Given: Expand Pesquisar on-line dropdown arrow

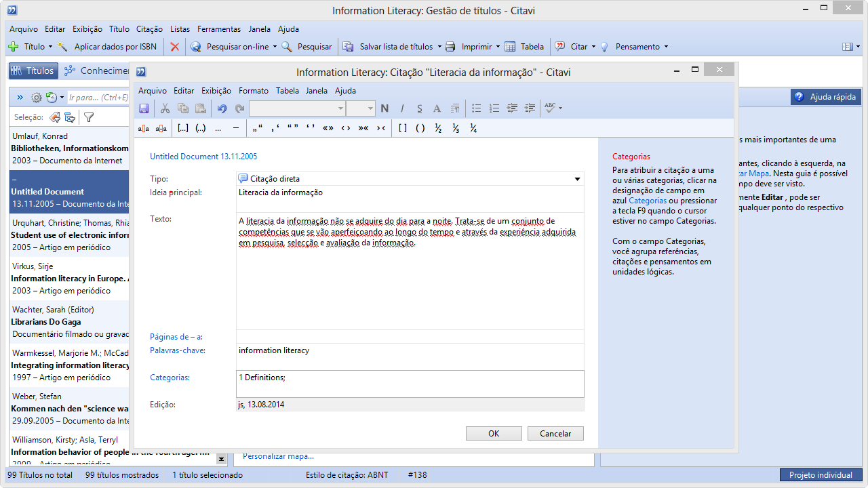Looking at the screenshot, I should (x=275, y=47).
